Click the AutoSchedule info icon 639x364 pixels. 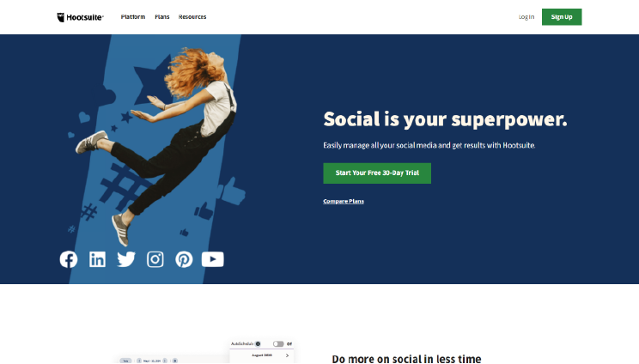258,344
